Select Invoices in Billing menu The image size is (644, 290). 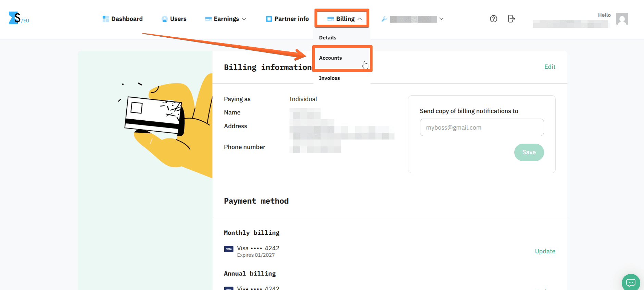tap(329, 78)
